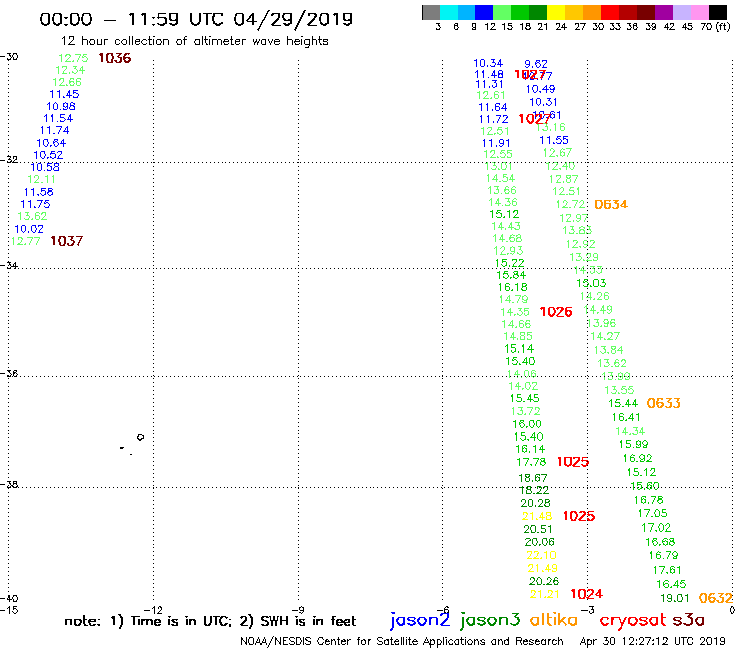
Task: Click the red time stamp 1024
Action: point(587,594)
